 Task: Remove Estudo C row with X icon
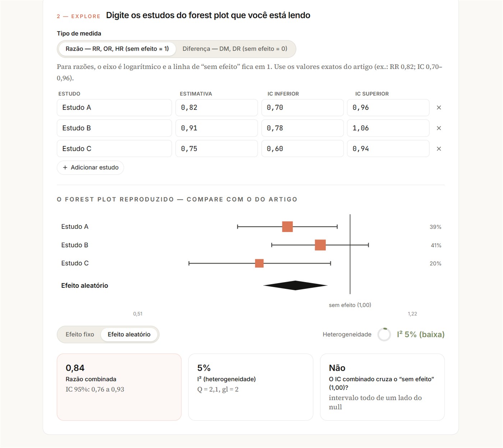(x=439, y=149)
